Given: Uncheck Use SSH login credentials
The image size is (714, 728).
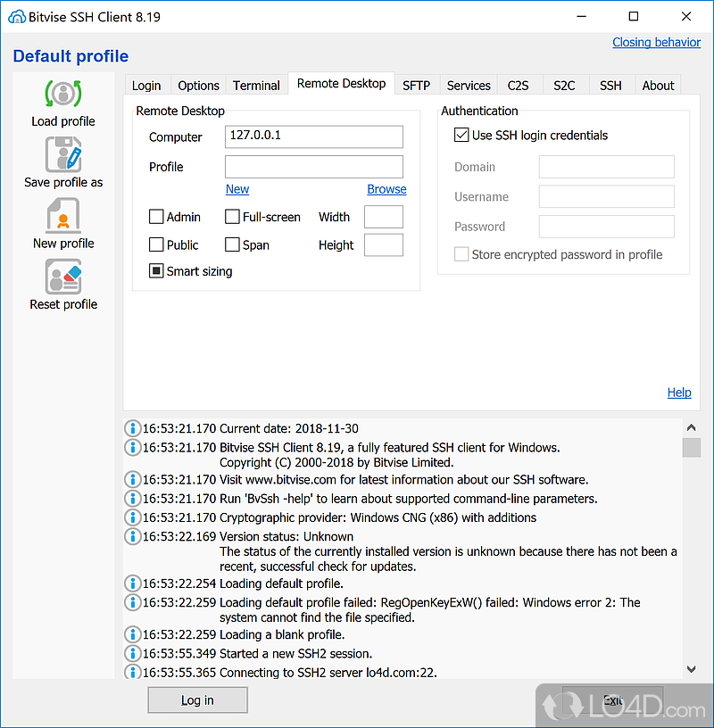Looking at the screenshot, I should point(461,136).
